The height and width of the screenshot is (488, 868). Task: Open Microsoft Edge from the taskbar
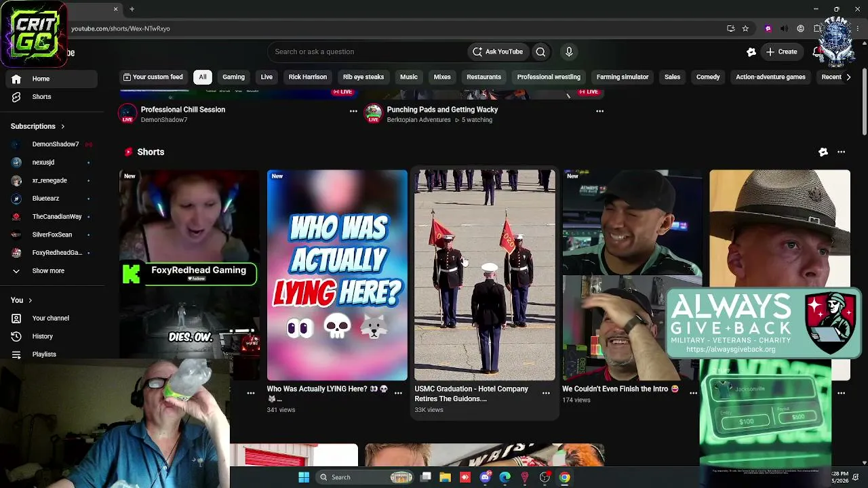pyautogui.click(x=505, y=477)
